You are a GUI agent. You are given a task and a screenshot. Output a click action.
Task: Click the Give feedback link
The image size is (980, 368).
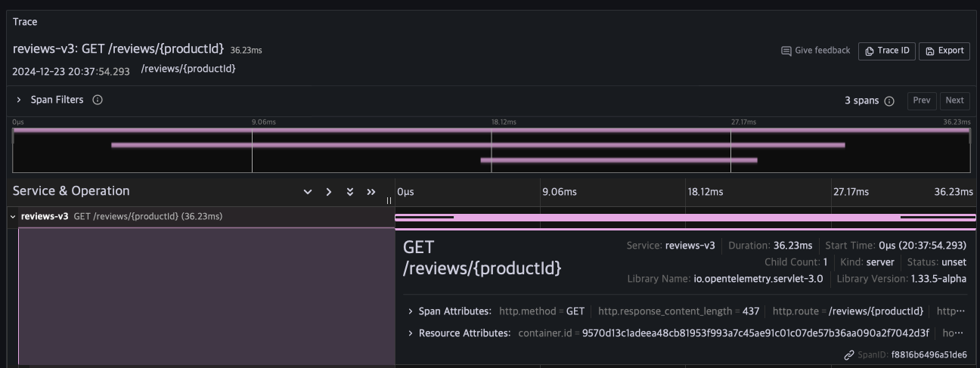(x=822, y=51)
